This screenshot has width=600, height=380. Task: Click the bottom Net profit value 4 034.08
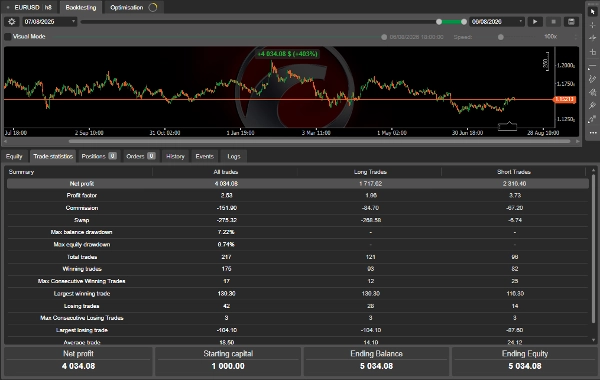(x=78, y=366)
